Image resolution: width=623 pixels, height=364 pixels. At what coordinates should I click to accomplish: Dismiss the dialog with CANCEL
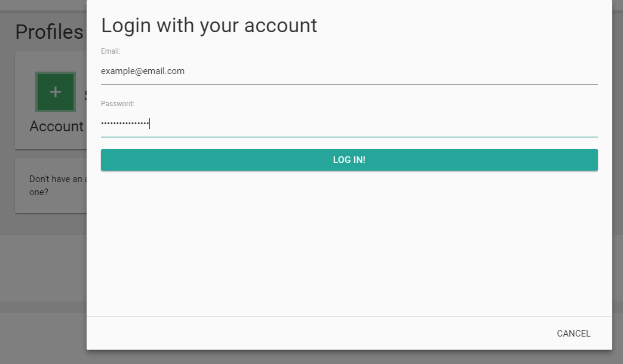[x=573, y=334]
